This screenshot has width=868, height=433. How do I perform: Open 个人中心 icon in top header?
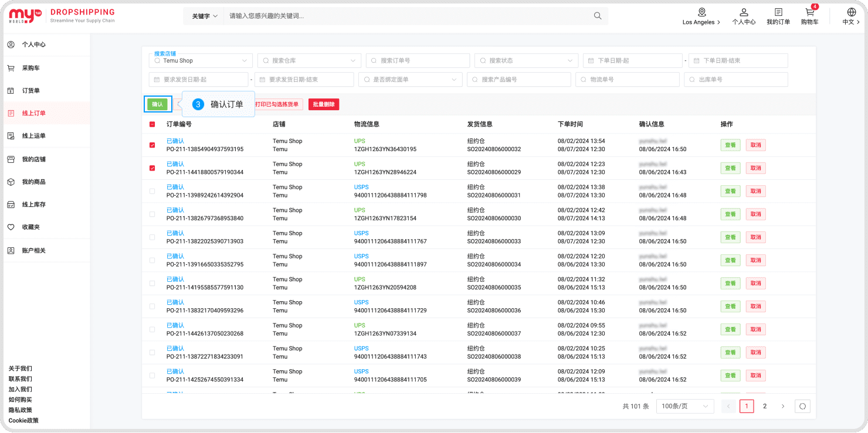[x=744, y=16]
